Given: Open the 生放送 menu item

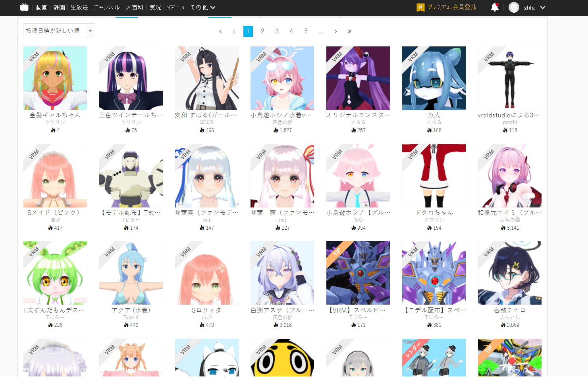Looking at the screenshot, I should [79, 8].
